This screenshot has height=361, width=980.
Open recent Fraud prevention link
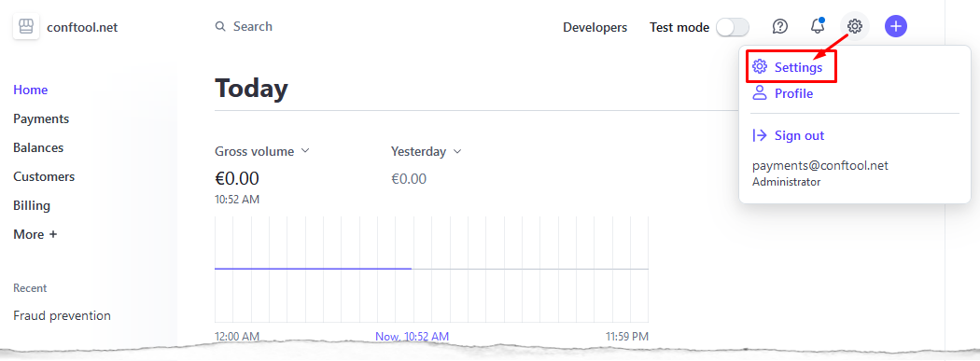tap(62, 315)
